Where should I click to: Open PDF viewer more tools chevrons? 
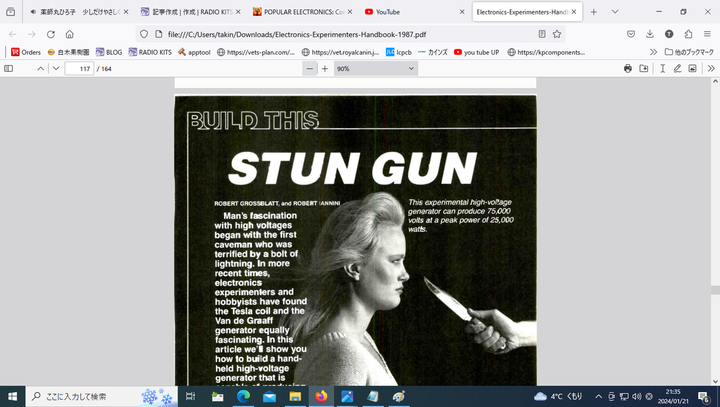(711, 68)
